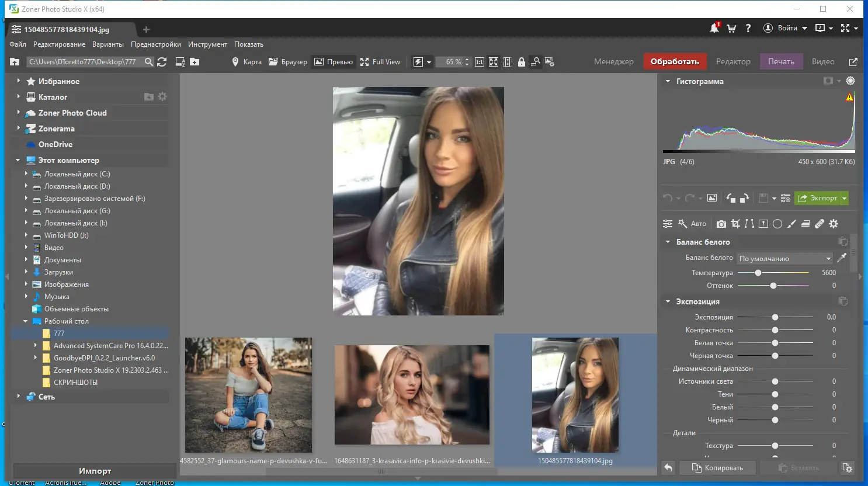Click the healing bandage tool
This screenshot has height=486, width=868.
click(820, 224)
